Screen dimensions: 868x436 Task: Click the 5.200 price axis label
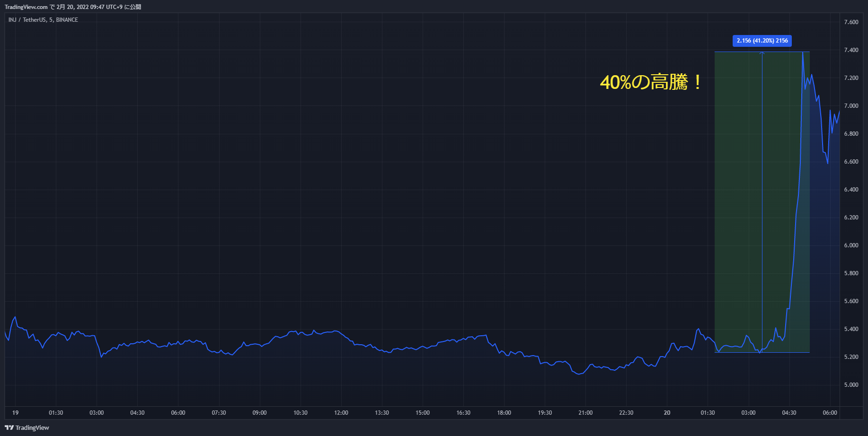point(851,357)
